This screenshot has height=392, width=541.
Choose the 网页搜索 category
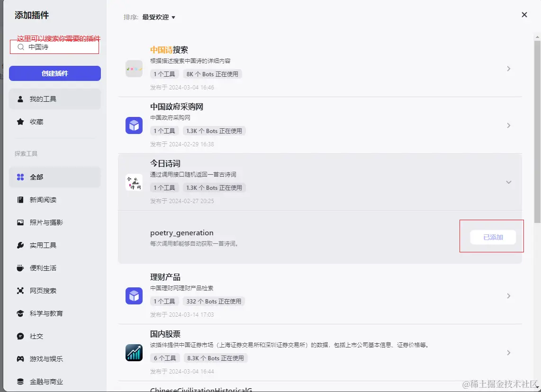(x=55, y=291)
